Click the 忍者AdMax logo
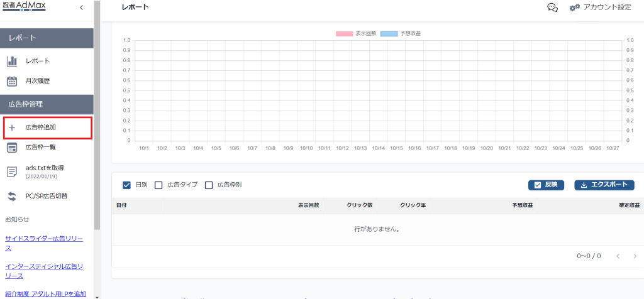 [24, 6]
